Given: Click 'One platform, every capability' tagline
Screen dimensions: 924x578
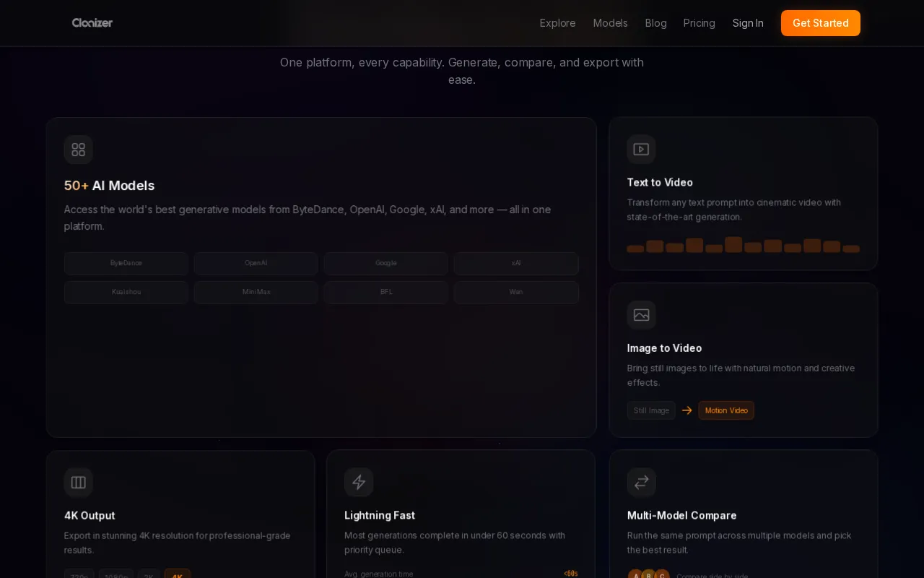Looking at the screenshot, I should tap(462, 71).
